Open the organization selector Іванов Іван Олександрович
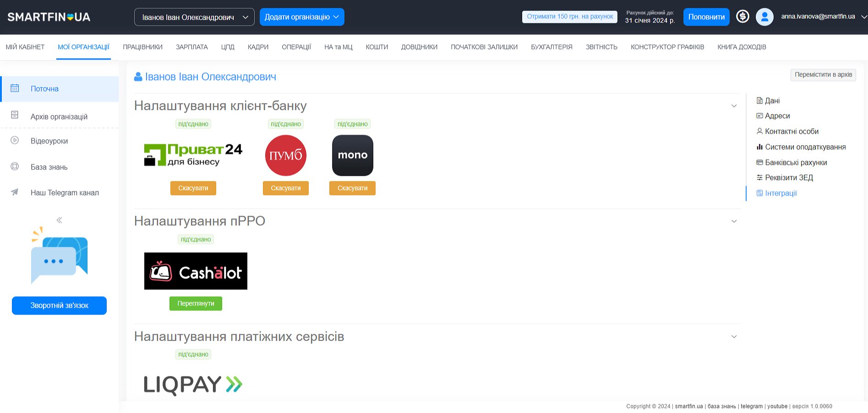This screenshot has height=413, width=868. pos(194,17)
